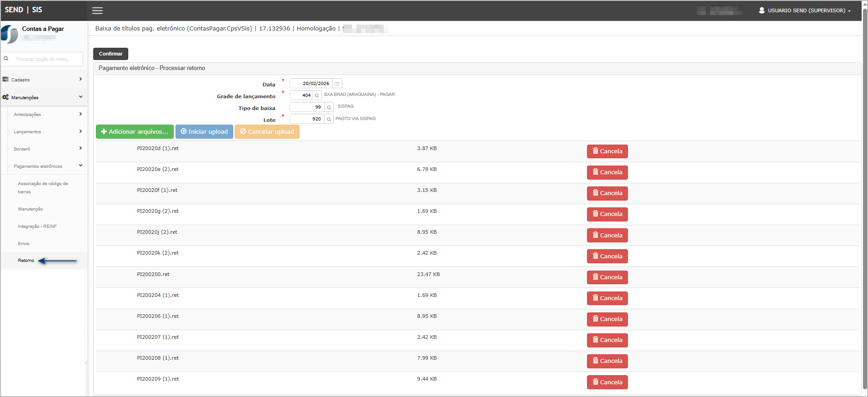Screen dimensions: 868x397
Task: Expand the Antecipações submenu
Action: 45,115
